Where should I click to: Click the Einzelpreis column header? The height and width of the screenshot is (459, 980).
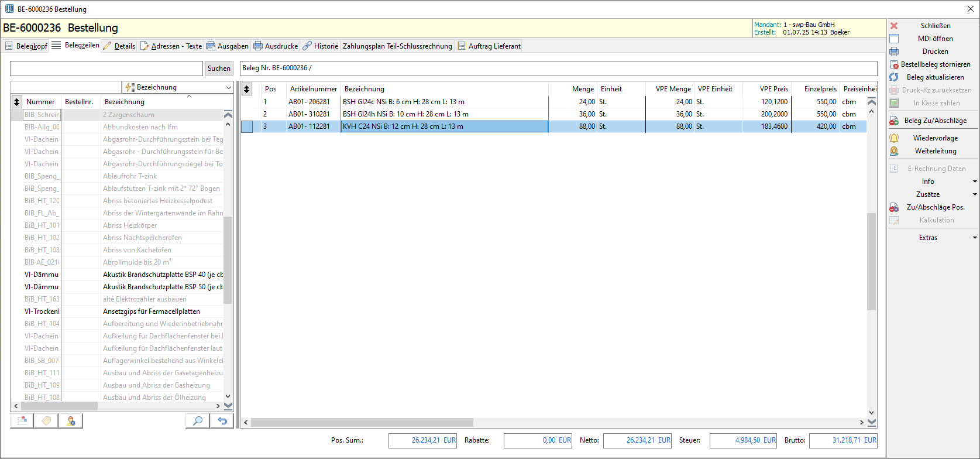tap(815, 89)
